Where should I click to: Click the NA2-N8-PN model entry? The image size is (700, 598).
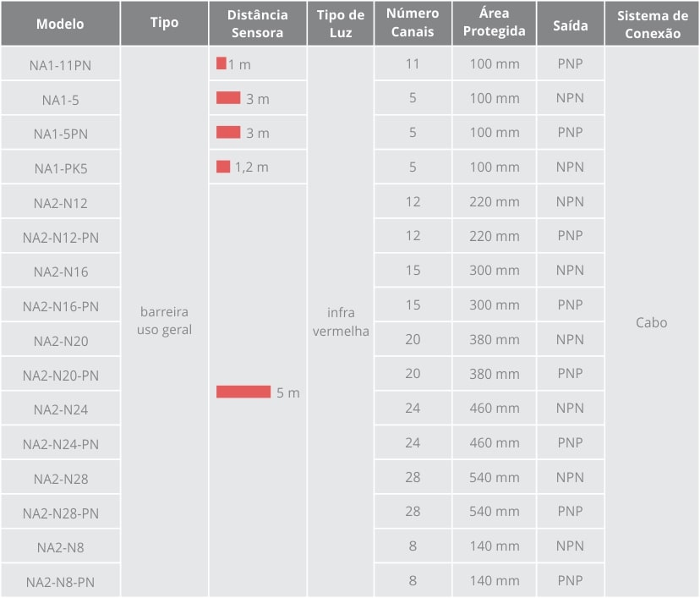click(x=60, y=582)
